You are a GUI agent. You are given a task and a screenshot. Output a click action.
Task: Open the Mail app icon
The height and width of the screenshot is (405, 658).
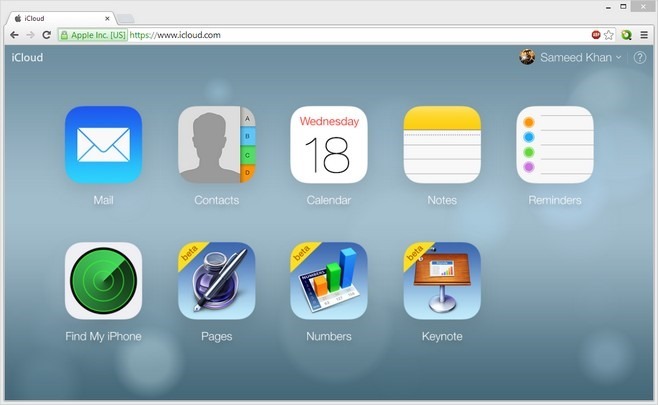[103, 144]
